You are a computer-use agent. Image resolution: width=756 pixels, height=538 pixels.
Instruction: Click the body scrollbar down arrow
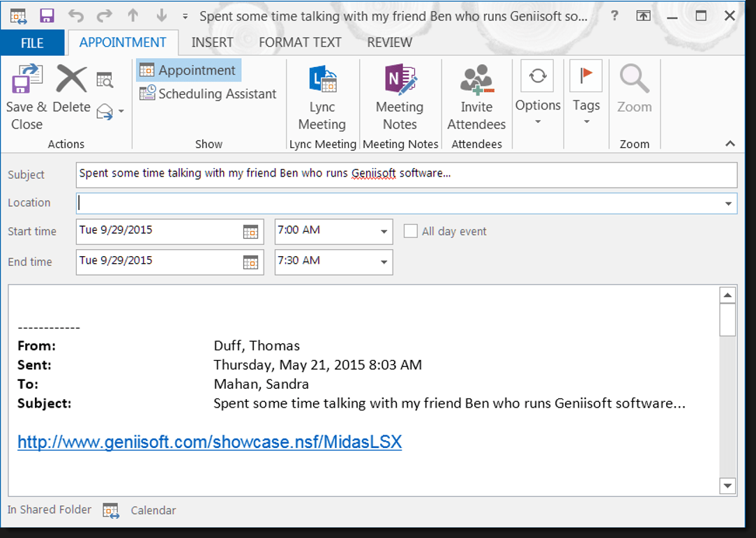point(727,486)
